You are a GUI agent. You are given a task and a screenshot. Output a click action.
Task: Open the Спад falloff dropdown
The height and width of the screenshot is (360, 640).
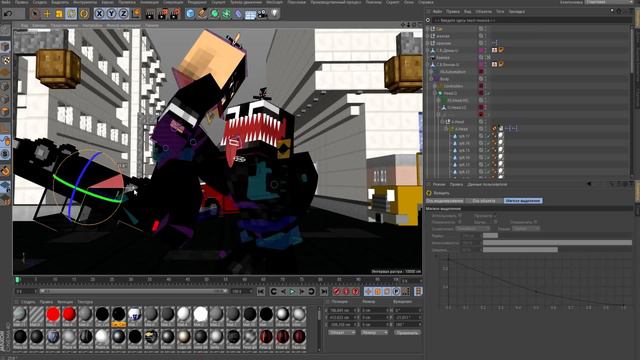[x=472, y=229]
